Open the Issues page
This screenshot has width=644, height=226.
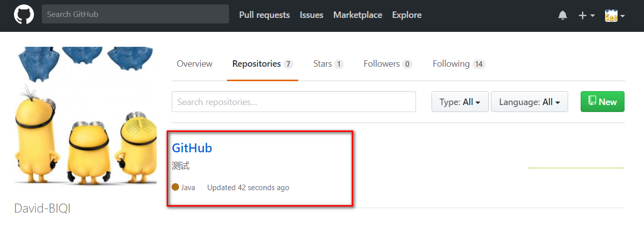(x=311, y=15)
